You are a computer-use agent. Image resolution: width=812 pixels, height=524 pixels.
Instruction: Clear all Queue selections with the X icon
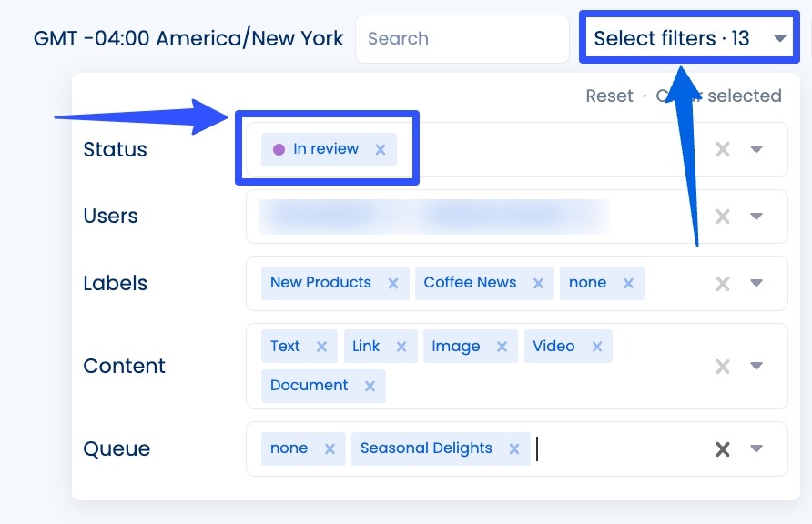(x=722, y=448)
